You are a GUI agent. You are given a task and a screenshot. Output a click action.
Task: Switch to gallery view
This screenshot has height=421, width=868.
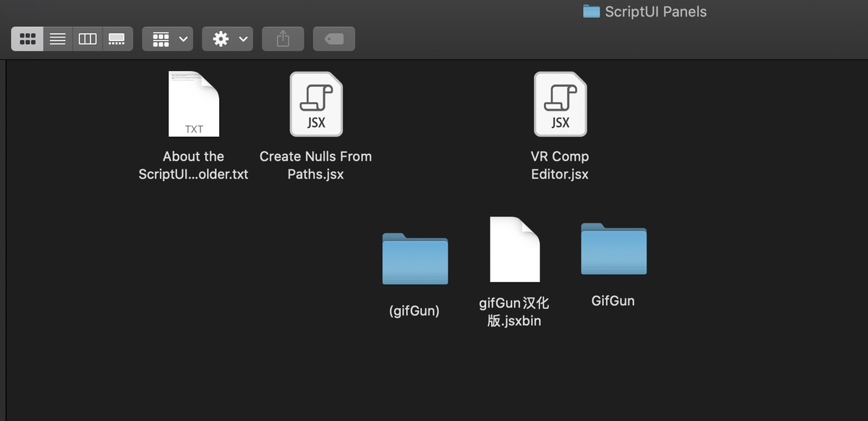click(x=116, y=39)
